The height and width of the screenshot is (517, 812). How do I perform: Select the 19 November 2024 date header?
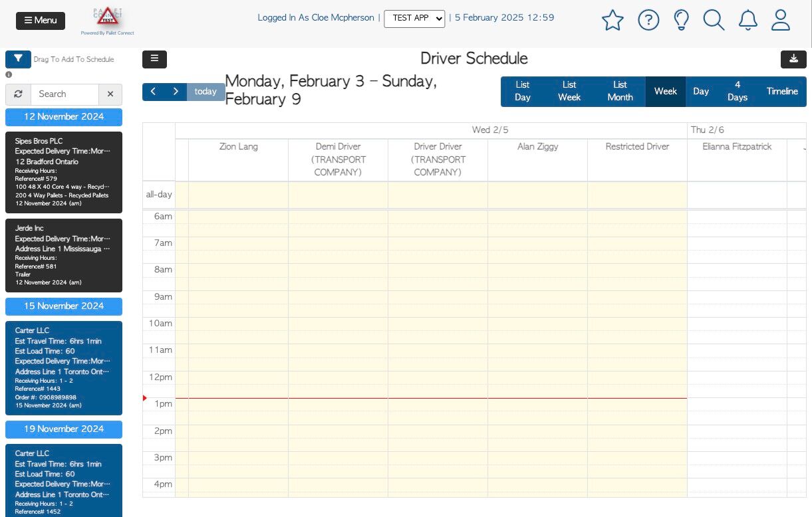tap(64, 429)
